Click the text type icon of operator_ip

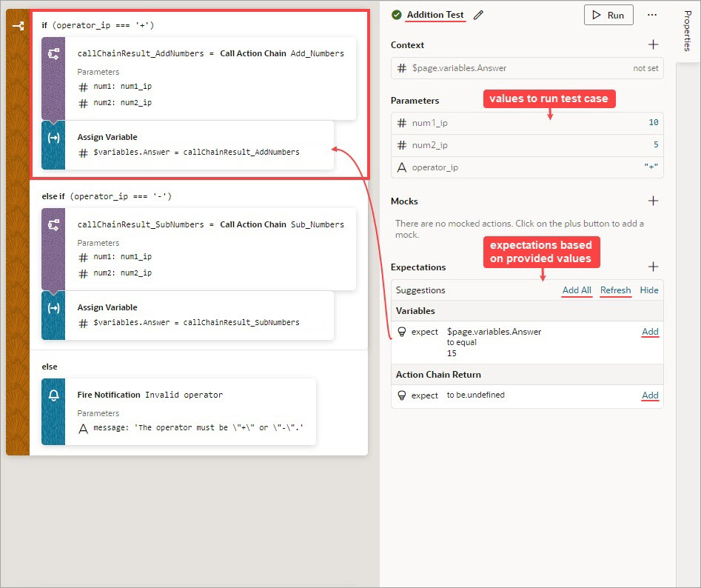(x=402, y=167)
